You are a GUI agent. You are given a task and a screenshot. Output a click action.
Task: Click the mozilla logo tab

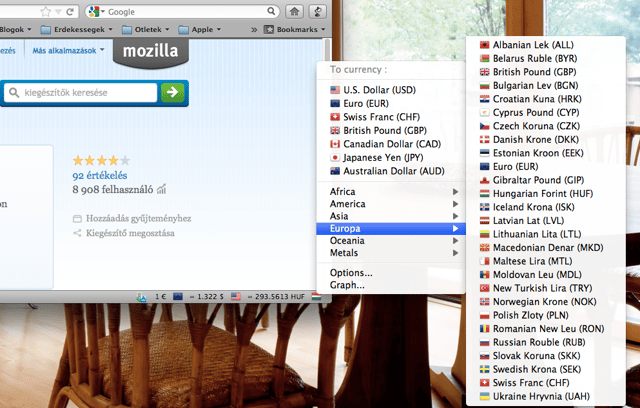click(151, 52)
